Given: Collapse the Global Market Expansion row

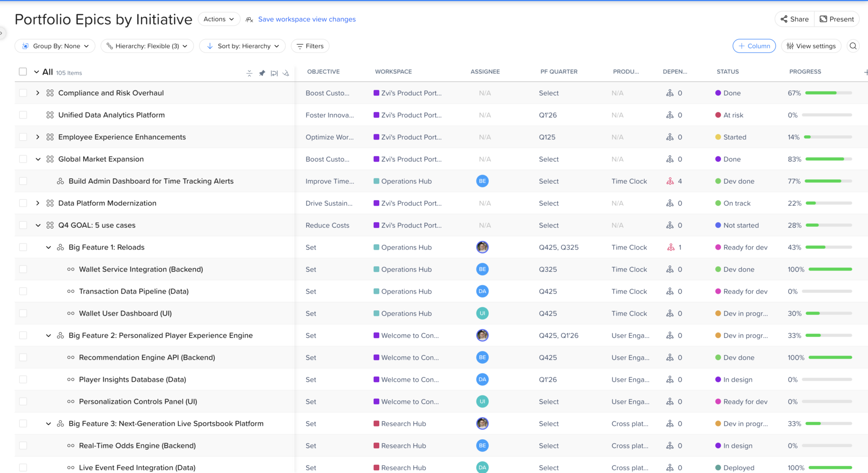Looking at the screenshot, I should tap(38, 159).
